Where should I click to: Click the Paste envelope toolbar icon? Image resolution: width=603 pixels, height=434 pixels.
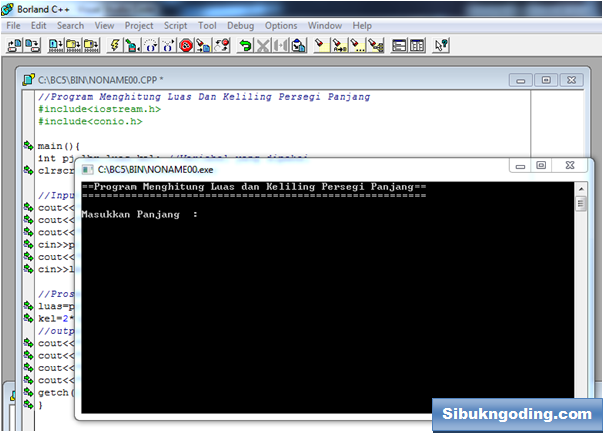coord(298,45)
